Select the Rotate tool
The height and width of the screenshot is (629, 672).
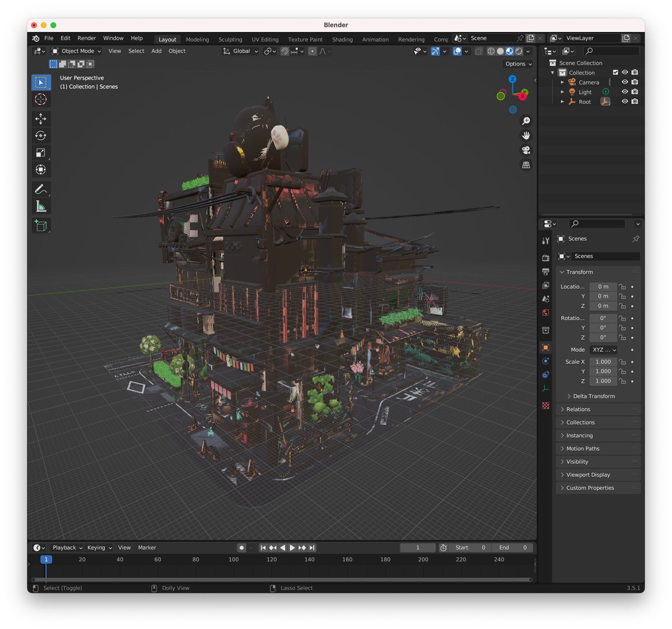41,136
